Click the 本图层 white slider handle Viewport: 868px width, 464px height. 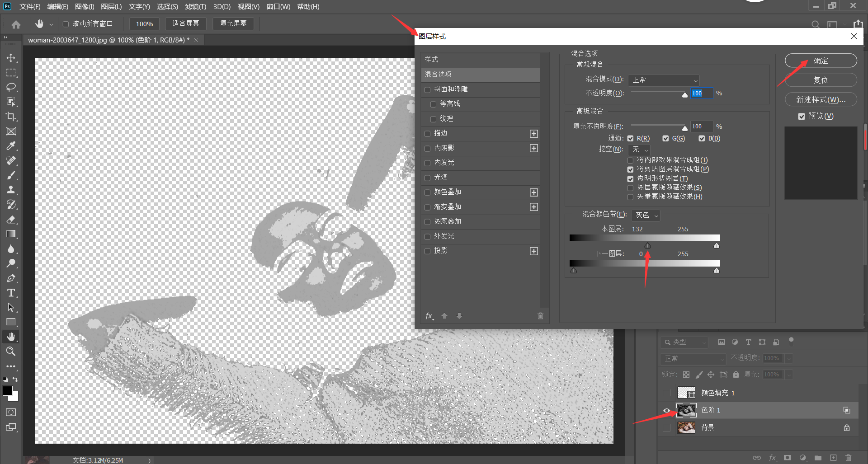point(717,246)
